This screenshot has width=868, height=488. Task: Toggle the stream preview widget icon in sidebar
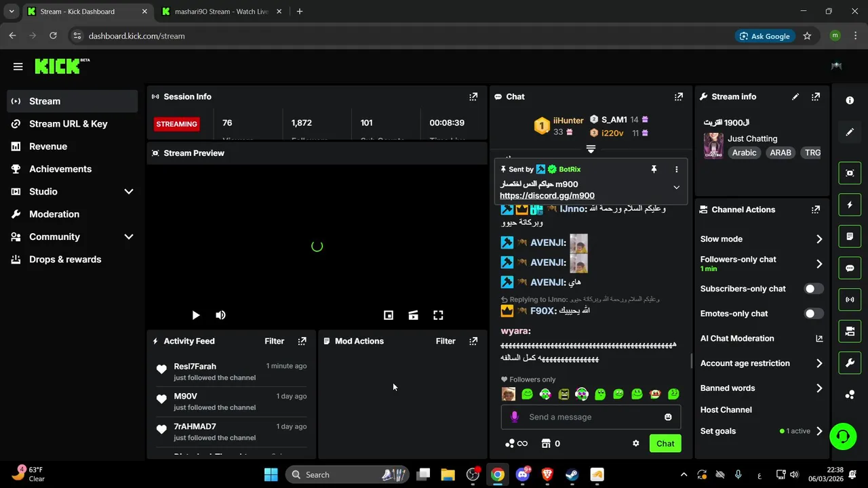coord(850,173)
